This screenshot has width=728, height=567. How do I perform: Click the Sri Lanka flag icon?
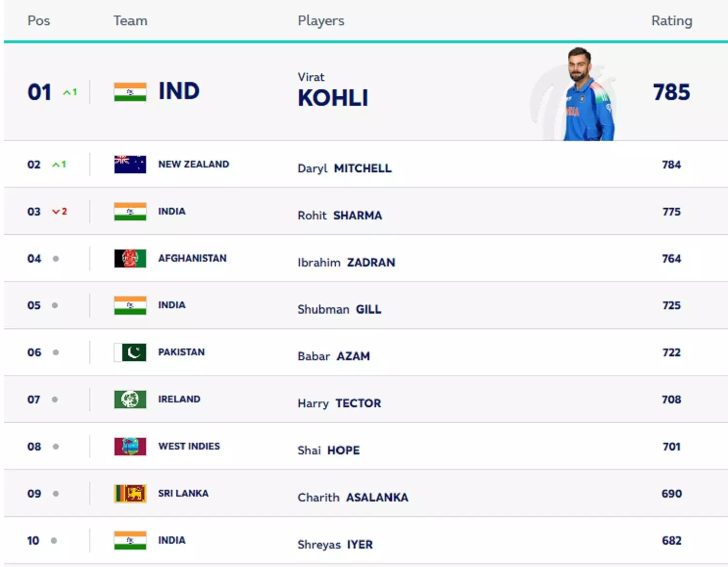pyautogui.click(x=130, y=494)
